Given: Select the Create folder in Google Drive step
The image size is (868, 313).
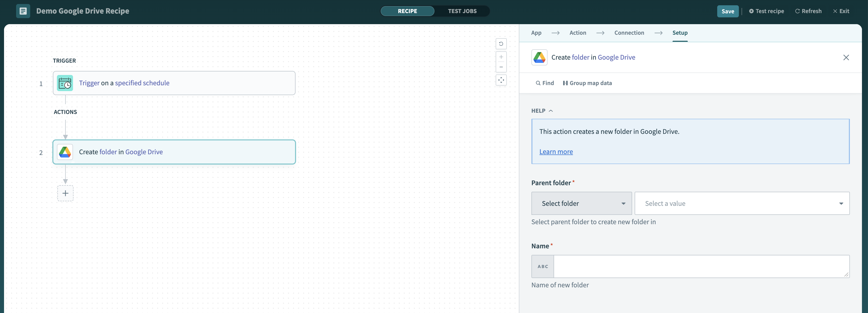Looking at the screenshot, I should [174, 152].
